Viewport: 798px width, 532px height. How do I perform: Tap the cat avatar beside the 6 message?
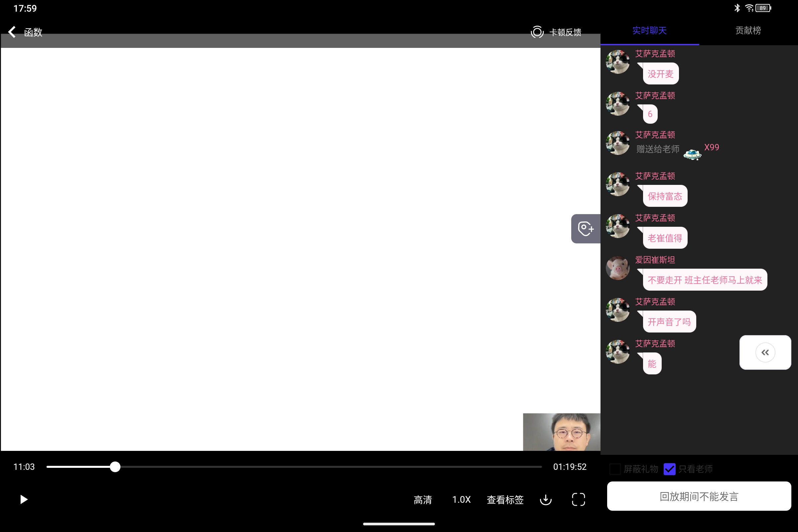[x=617, y=103]
